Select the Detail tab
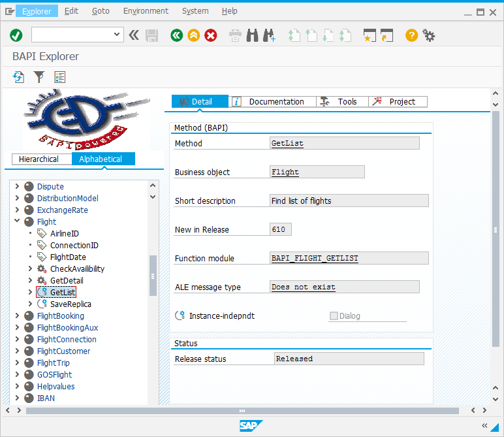504x437 pixels. [200, 102]
